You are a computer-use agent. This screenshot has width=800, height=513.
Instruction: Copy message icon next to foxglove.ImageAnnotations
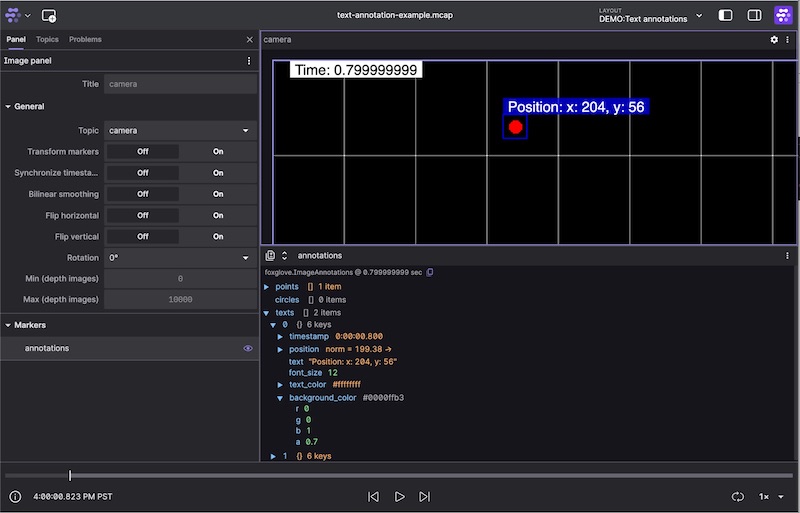(430, 272)
